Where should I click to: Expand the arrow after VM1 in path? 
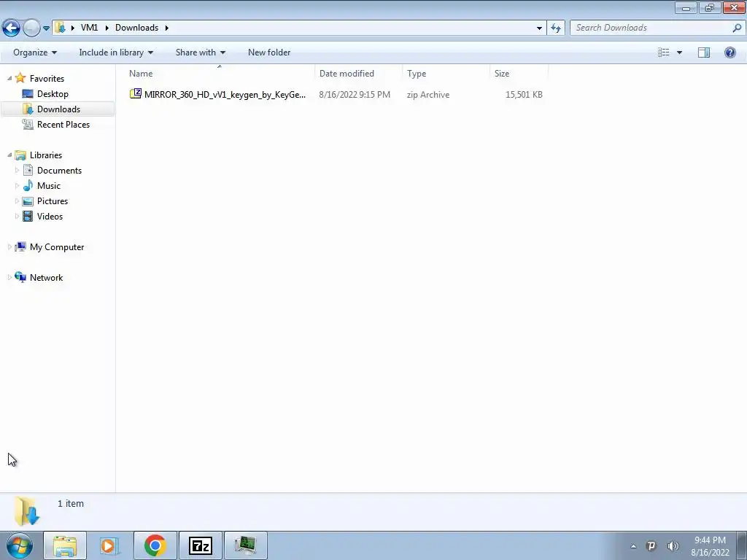coord(107,28)
